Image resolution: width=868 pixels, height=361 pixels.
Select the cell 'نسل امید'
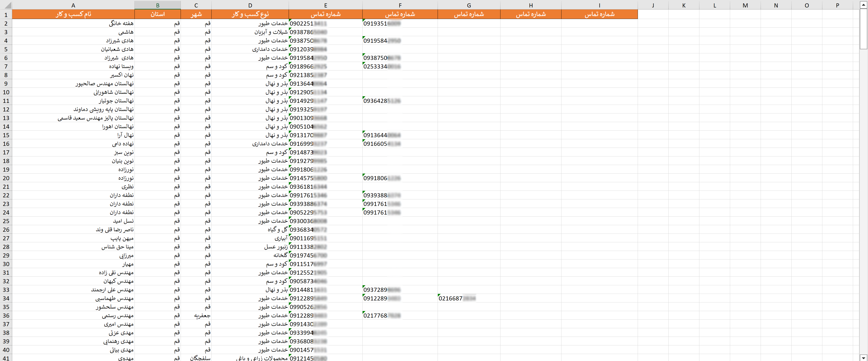tap(73, 221)
